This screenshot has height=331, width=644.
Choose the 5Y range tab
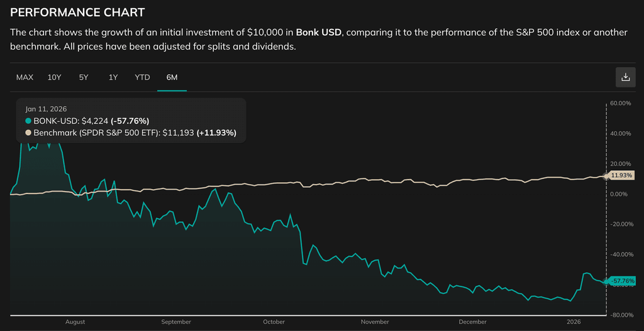[84, 77]
